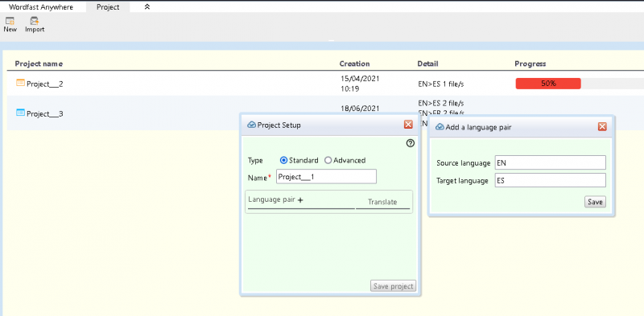Click the 15/04/2021 creation date

360,78
